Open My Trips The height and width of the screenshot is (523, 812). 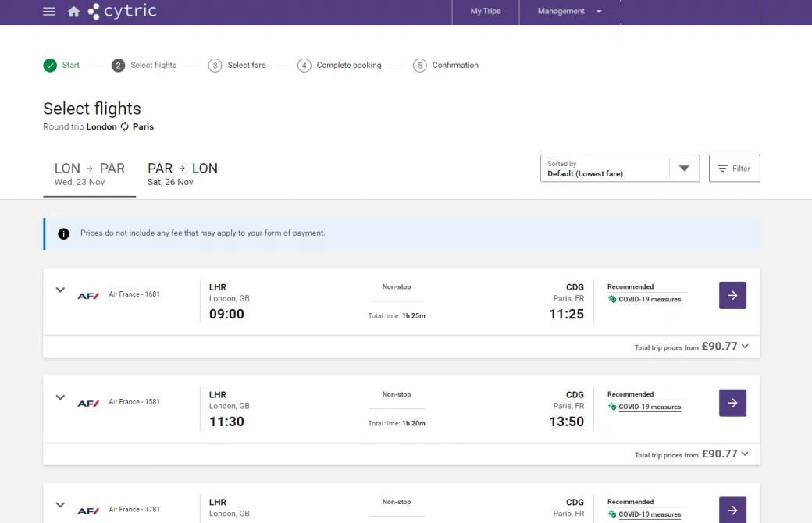485,11
